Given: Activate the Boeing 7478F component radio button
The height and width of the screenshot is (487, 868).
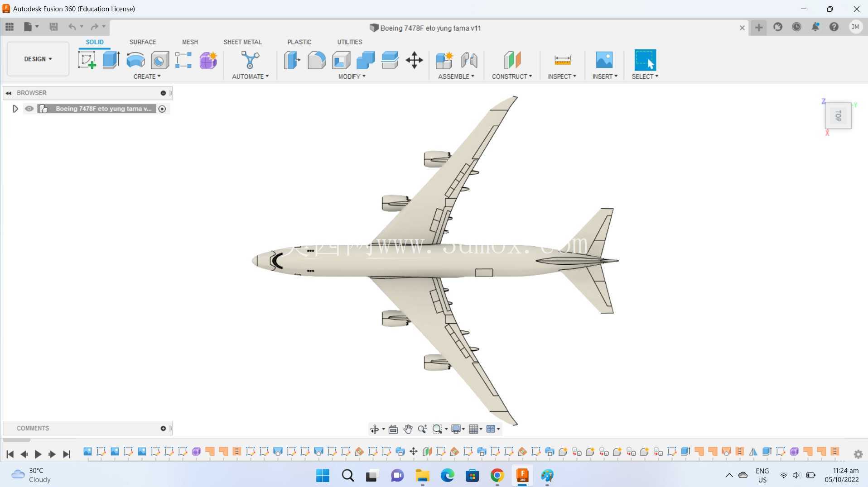Looking at the screenshot, I should pyautogui.click(x=162, y=109).
